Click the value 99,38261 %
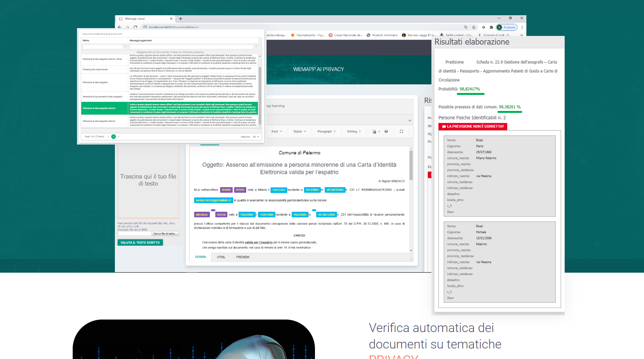 [x=510, y=107]
